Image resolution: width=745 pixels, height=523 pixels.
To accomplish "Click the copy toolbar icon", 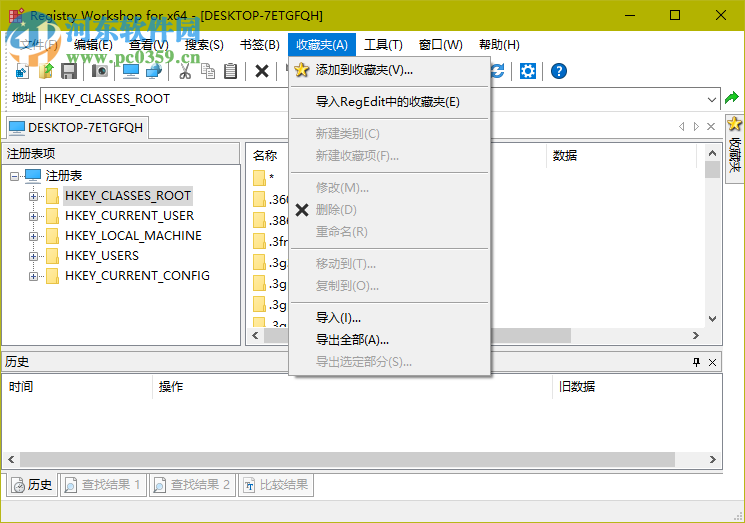I will pos(208,71).
